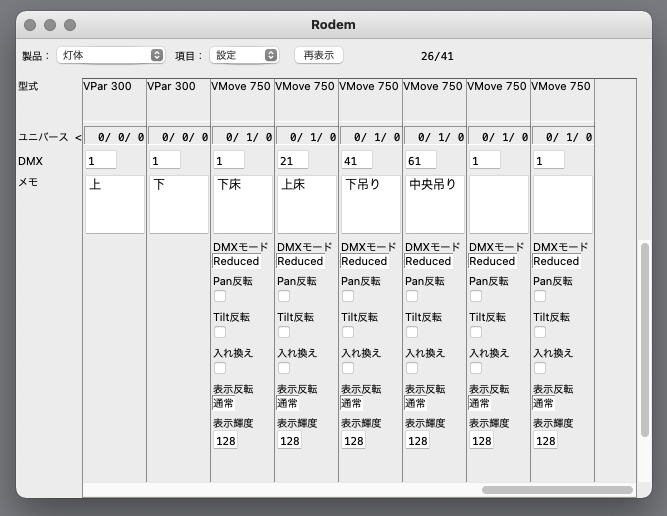Select universe cell 0/ 1/ 0 above DMX 21
The width and height of the screenshot is (667, 516).
point(307,137)
